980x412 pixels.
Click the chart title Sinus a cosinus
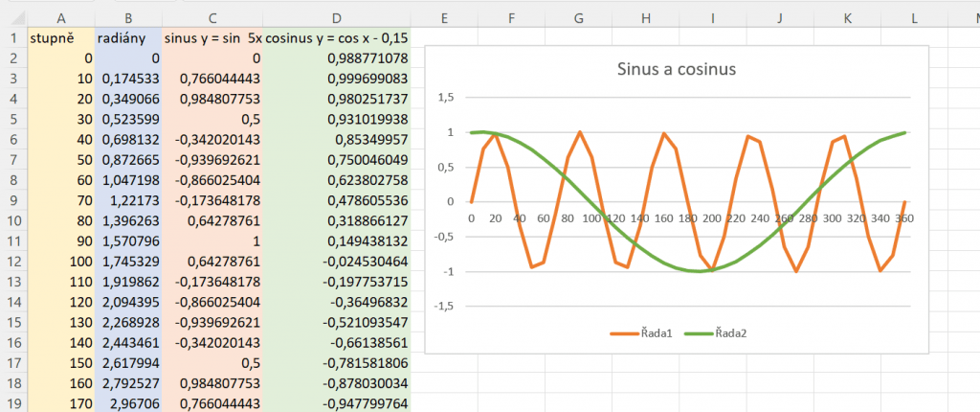(668, 70)
